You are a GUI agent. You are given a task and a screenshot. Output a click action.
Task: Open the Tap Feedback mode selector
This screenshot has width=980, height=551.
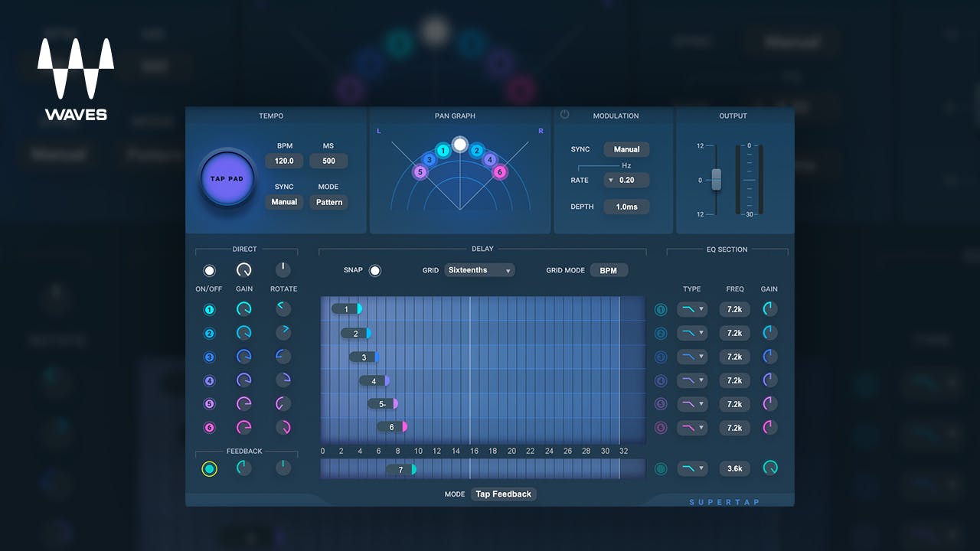tap(504, 494)
